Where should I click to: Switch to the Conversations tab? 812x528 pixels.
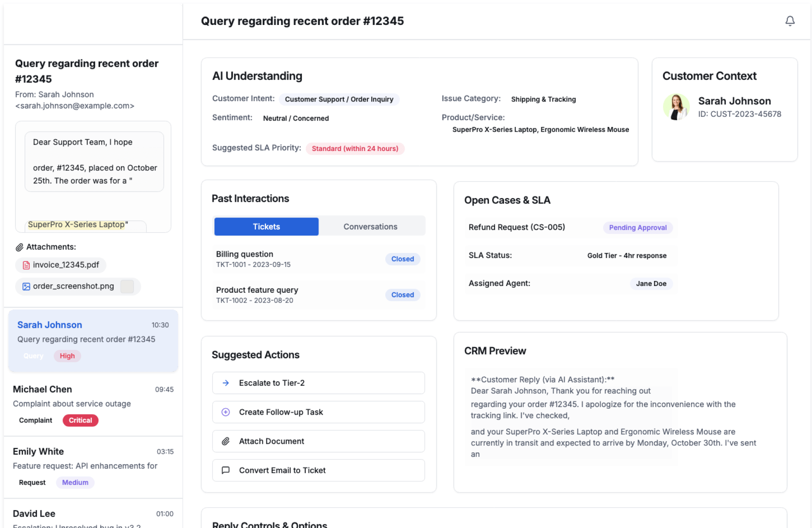pyautogui.click(x=370, y=227)
